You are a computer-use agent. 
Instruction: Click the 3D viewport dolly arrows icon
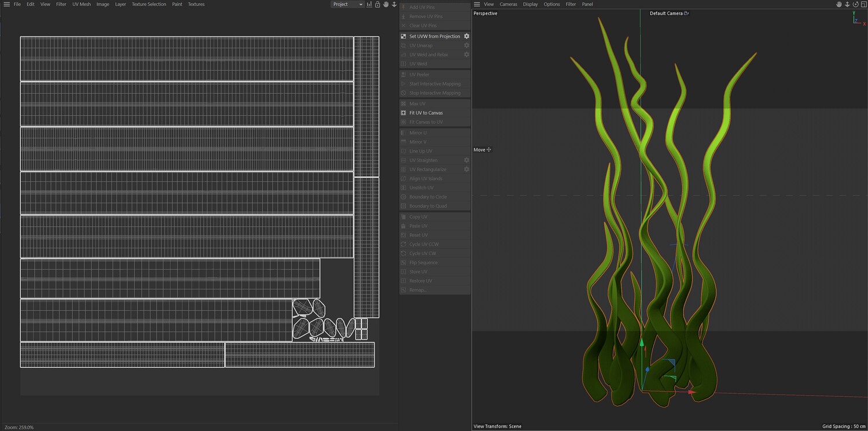[x=847, y=4]
